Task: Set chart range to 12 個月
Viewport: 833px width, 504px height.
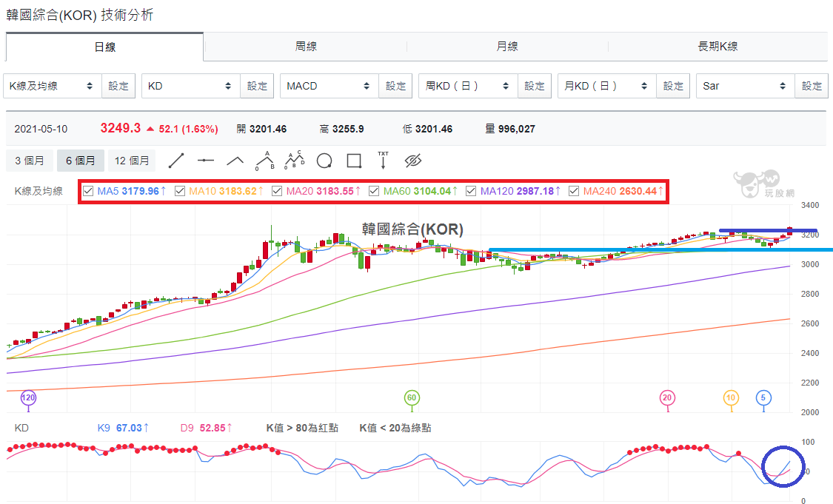Action: click(x=132, y=161)
